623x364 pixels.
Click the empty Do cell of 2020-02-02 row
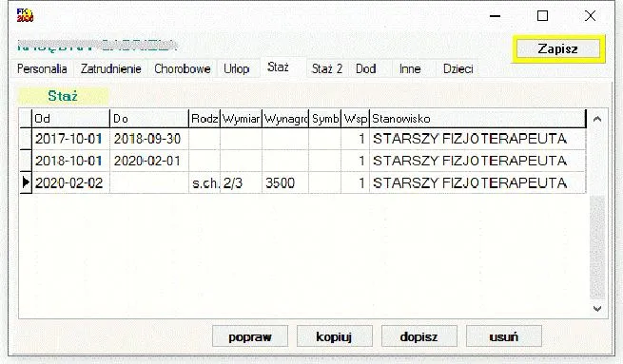[149, 182]
